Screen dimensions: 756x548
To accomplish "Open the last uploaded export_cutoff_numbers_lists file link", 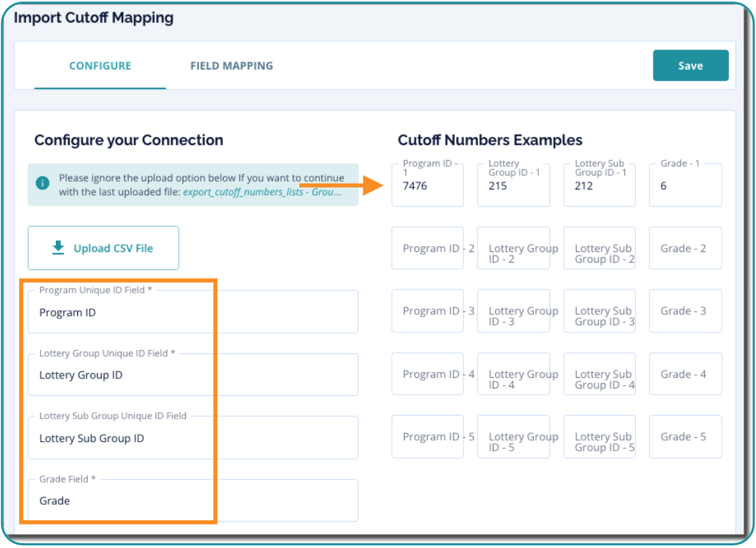I will [x=261, y=192].
